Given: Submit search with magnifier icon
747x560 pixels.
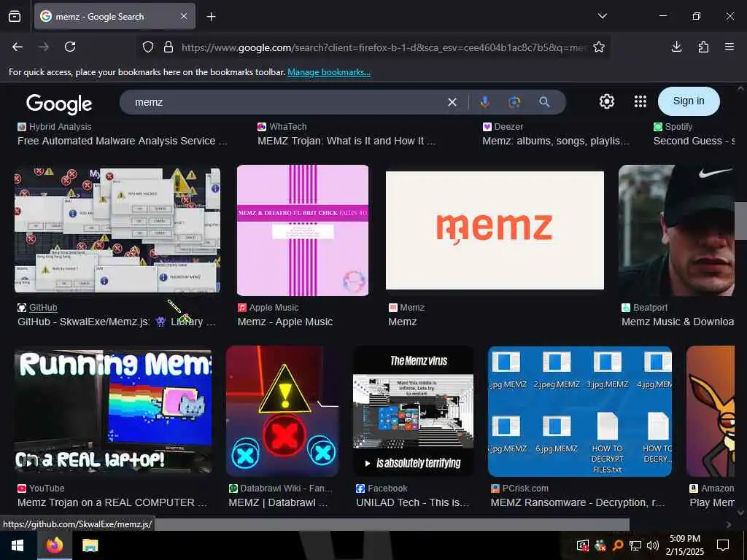Looking at the screenshot, I should coord(544,102).
